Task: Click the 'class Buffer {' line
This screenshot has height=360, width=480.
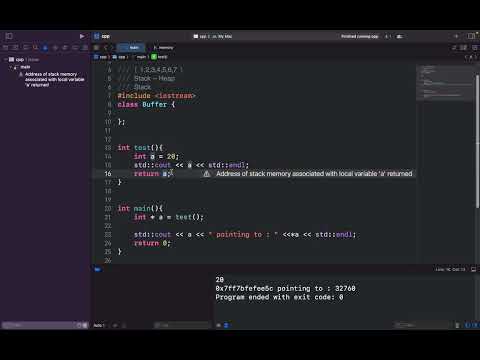Action: pos(146,104)
